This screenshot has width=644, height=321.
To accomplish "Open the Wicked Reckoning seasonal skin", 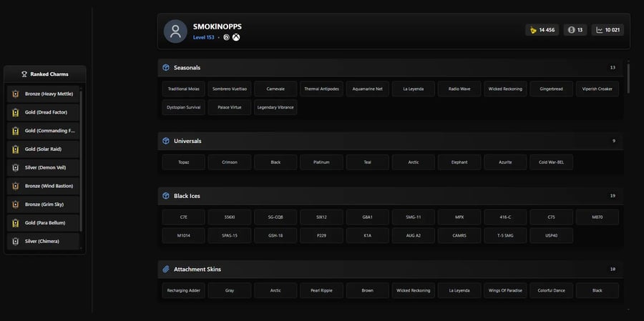I will point(505,89).
